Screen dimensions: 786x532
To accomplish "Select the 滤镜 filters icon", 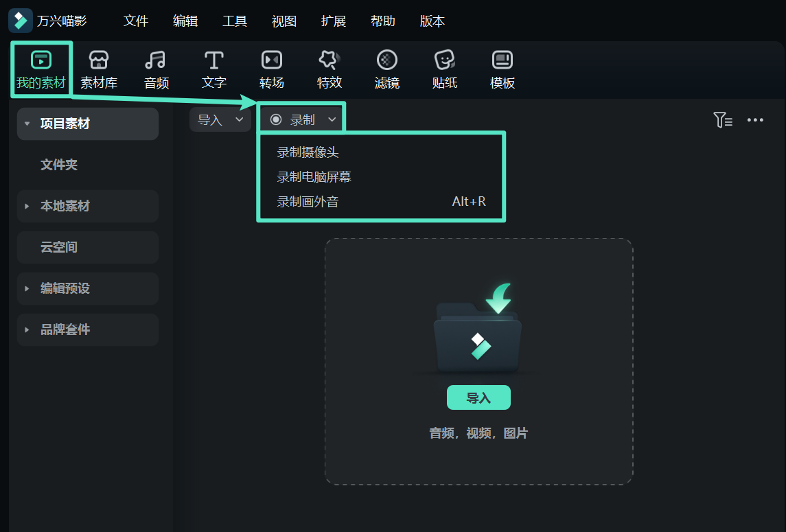I will tap(386, 69).
